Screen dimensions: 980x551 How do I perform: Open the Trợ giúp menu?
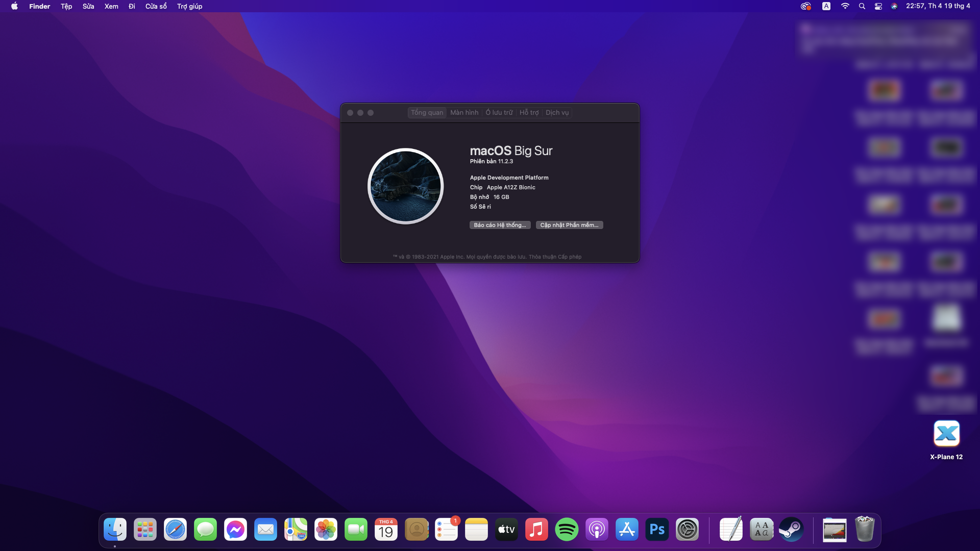pos(189,6)
